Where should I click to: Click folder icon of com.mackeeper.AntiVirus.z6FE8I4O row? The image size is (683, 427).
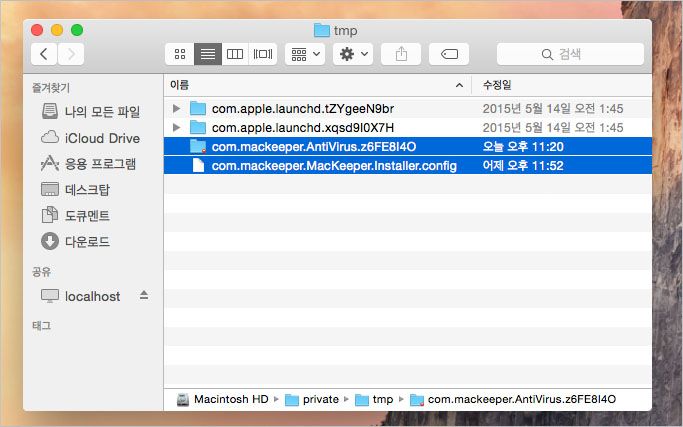click(x=198, y=146)
